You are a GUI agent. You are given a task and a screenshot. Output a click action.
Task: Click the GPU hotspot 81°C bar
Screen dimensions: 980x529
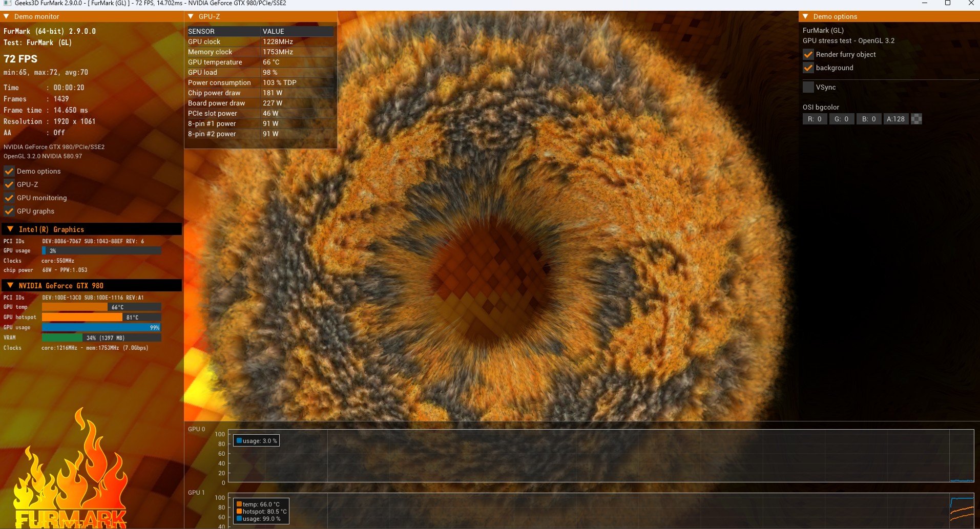(101, 317)
